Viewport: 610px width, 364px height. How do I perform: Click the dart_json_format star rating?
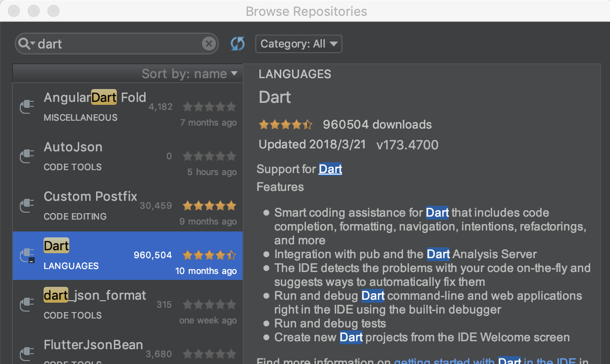(209, 305)
